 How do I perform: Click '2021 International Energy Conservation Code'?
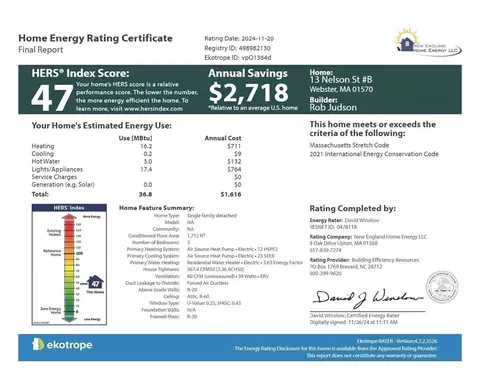(x=374, y=154)
